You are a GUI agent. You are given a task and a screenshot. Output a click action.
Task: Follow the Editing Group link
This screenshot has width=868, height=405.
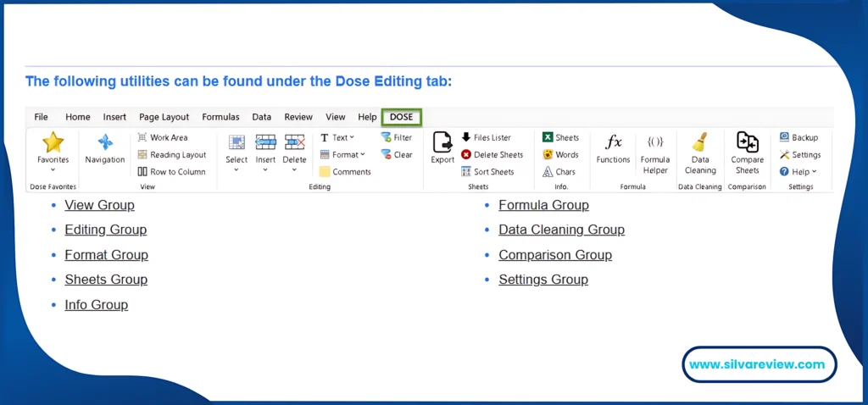pyautogui.click(x=106, y=230)
